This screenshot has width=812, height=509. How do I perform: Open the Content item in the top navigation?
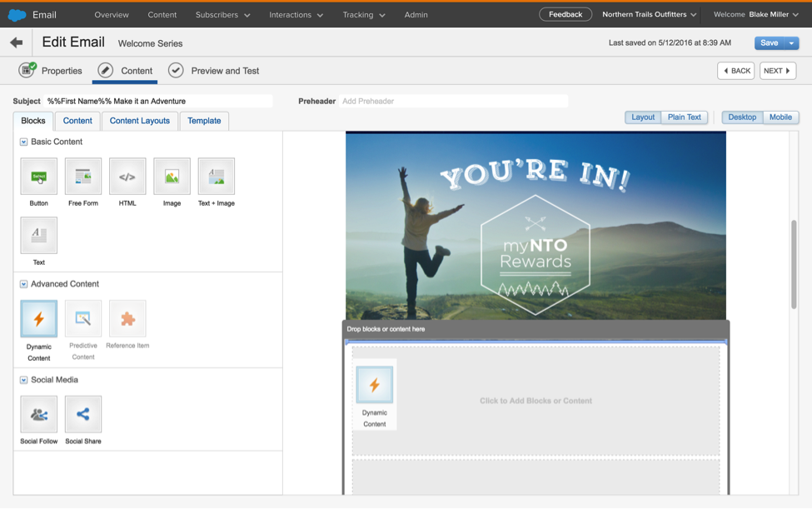[x=162, y=15]
